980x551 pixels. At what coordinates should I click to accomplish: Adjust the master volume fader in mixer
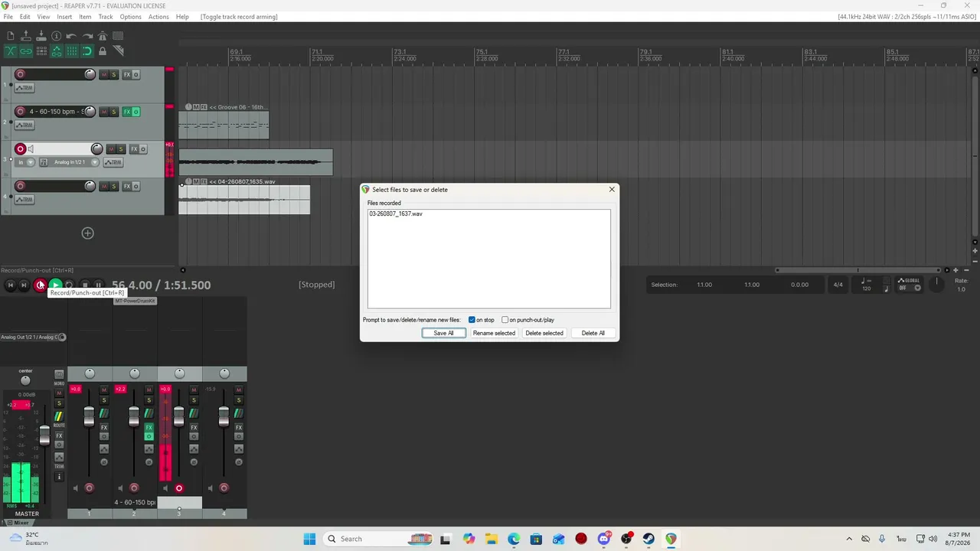pos(44,435)
